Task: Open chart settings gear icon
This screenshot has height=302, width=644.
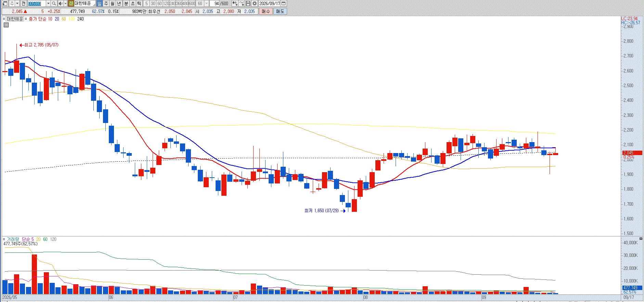Action: (x=255, y=3)
